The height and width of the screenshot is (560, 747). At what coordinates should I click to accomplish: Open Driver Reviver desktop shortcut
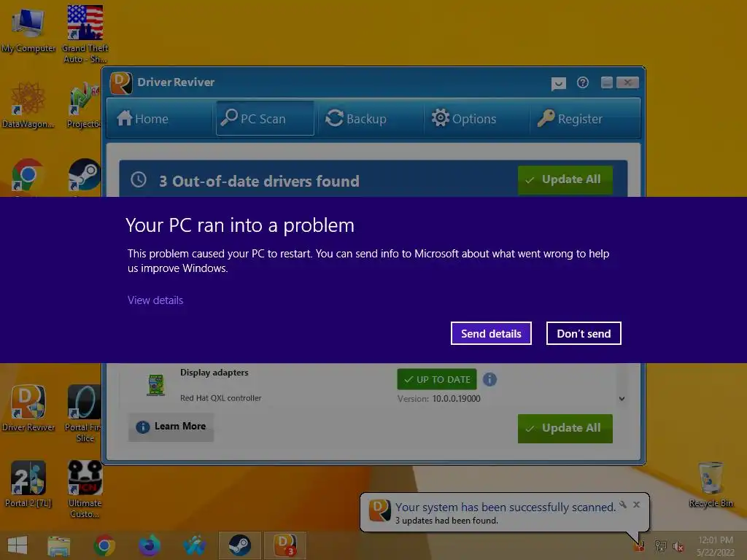point(28,408)
